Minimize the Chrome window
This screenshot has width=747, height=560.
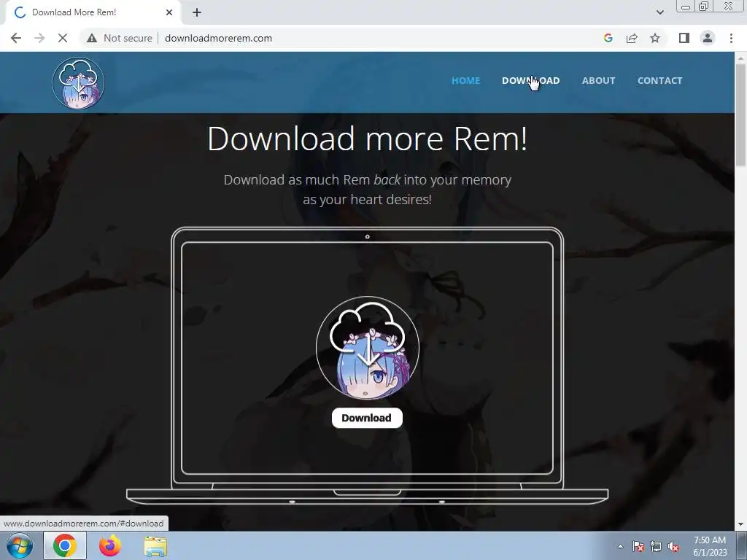click(x=686, y=7)
